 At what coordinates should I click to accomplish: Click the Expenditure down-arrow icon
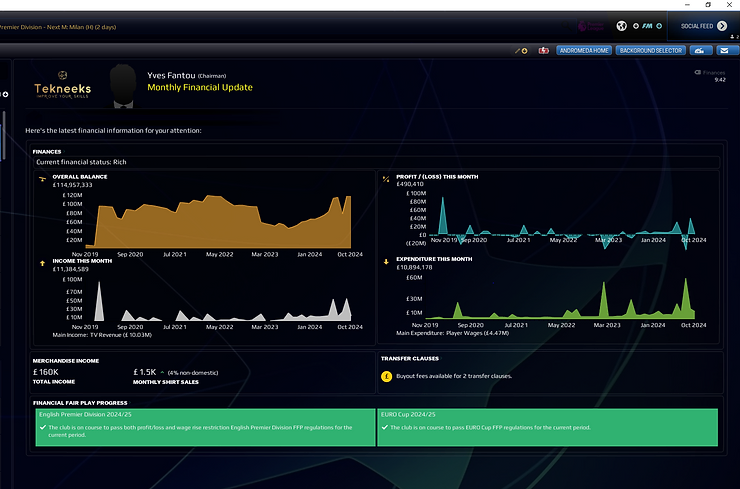pos(386,261)
